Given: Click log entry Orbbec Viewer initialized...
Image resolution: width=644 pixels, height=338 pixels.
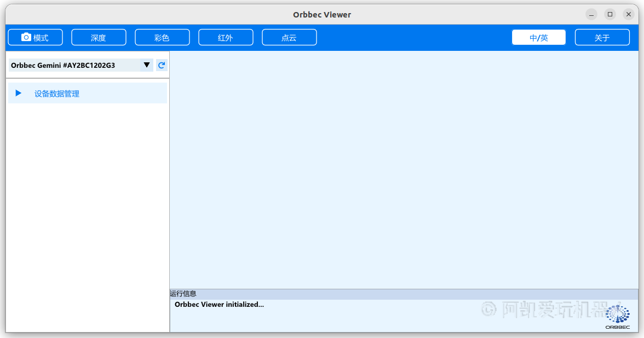Looking at the screenshot, I should point(219,304).
